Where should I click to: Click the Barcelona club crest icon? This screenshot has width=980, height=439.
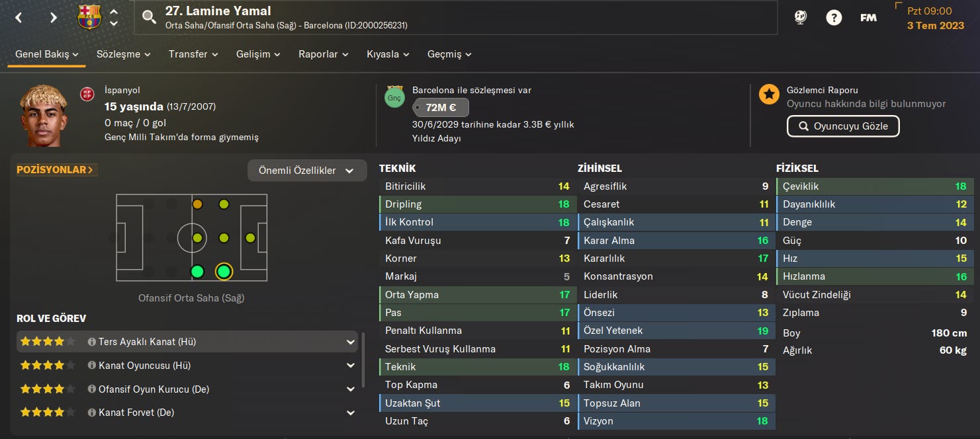pos(89,17)
